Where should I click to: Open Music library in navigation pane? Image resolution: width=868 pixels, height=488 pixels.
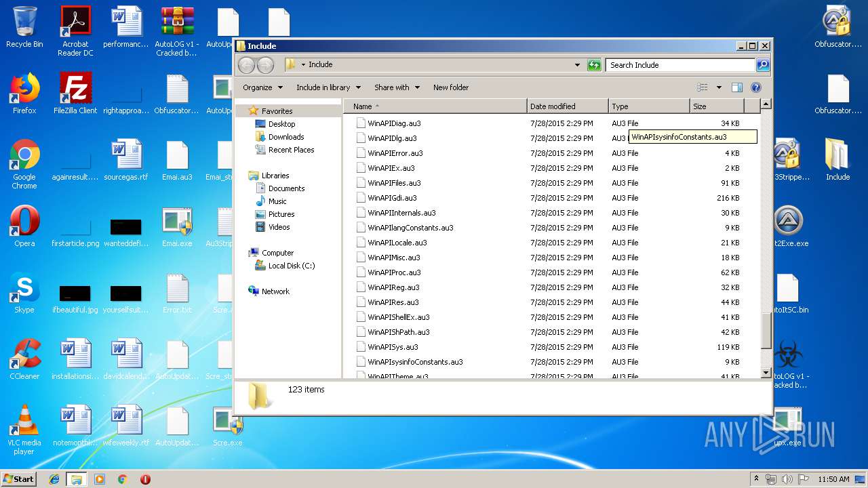point(277,201)
